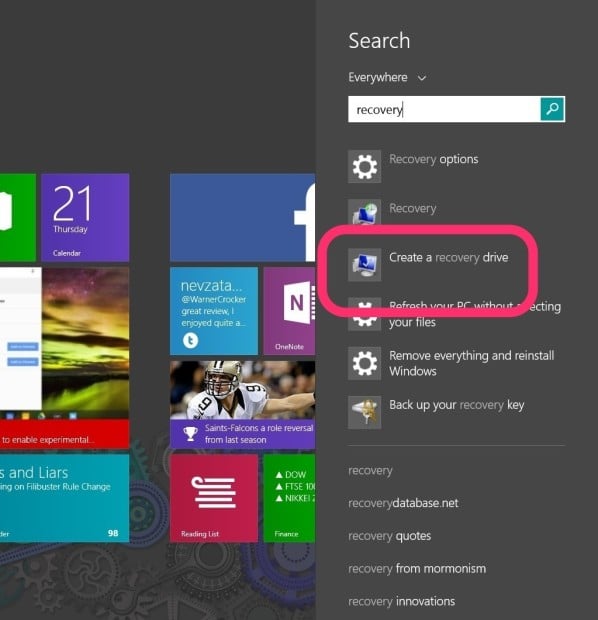Open 'Back up your recovery key' result
This screenshot has height=620, width=598.
[456, 405]
